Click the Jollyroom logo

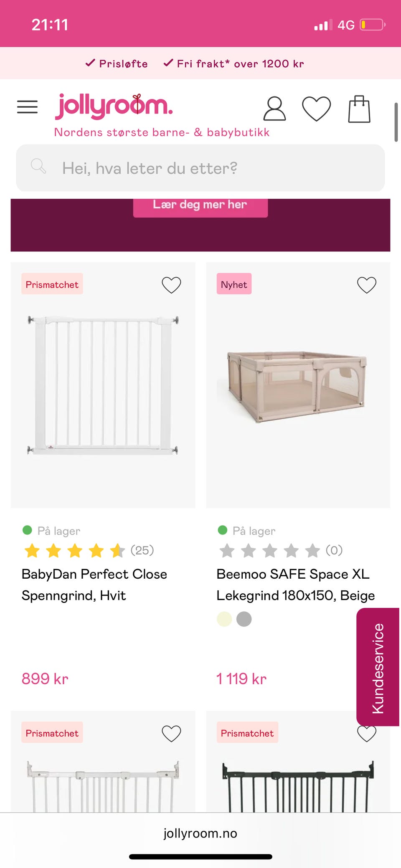114,106
